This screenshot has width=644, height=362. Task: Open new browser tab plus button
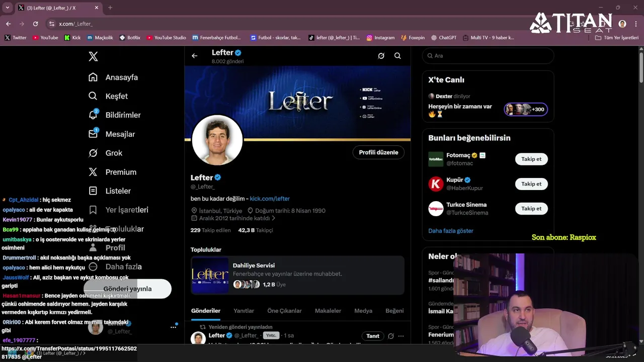click(110, 8)
